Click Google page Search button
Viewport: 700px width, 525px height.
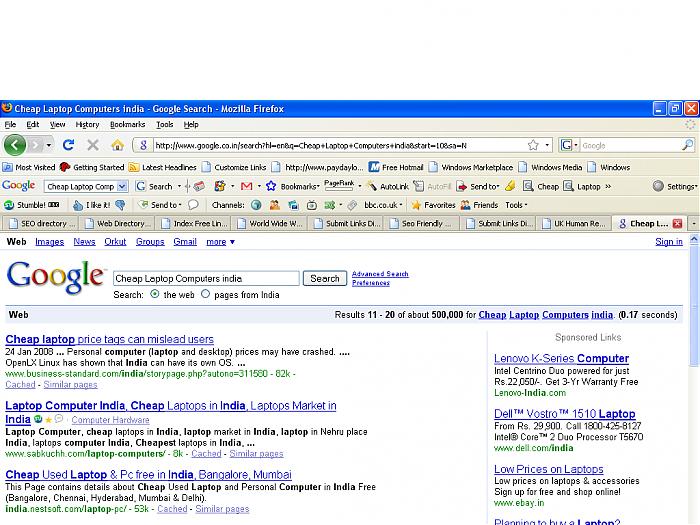pos(325,279)
